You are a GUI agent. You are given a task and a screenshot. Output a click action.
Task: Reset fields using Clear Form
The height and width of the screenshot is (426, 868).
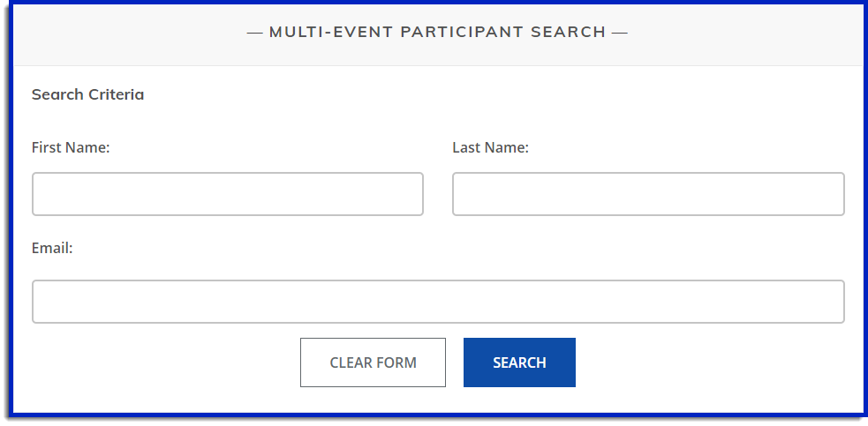[373, 362]
